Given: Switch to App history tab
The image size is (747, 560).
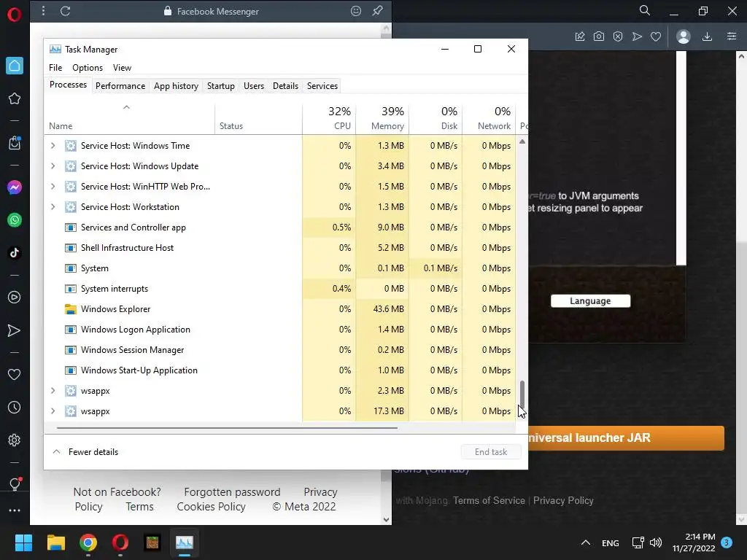Looking at the screenshot, I should click(176, 86).
